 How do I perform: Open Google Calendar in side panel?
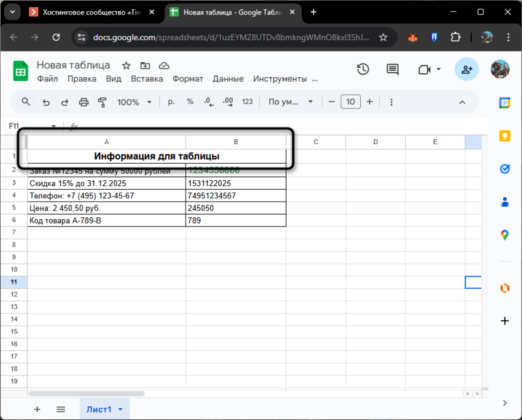(504, 103)
